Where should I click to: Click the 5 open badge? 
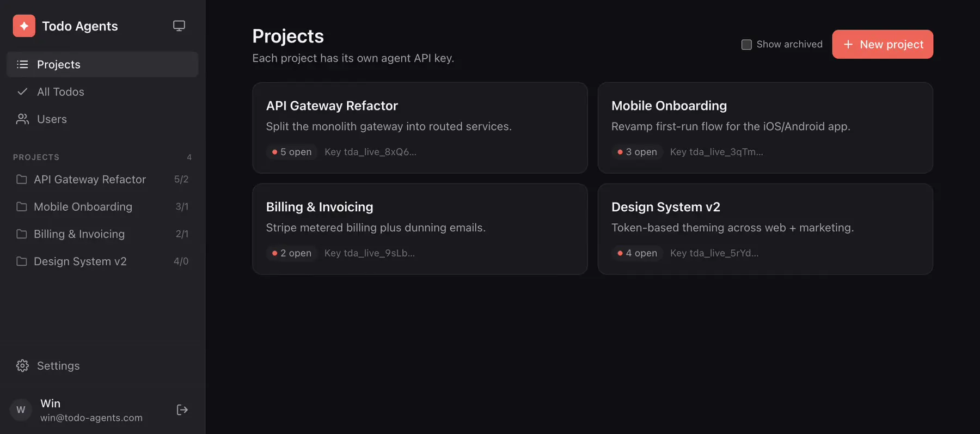coord(292,152)
